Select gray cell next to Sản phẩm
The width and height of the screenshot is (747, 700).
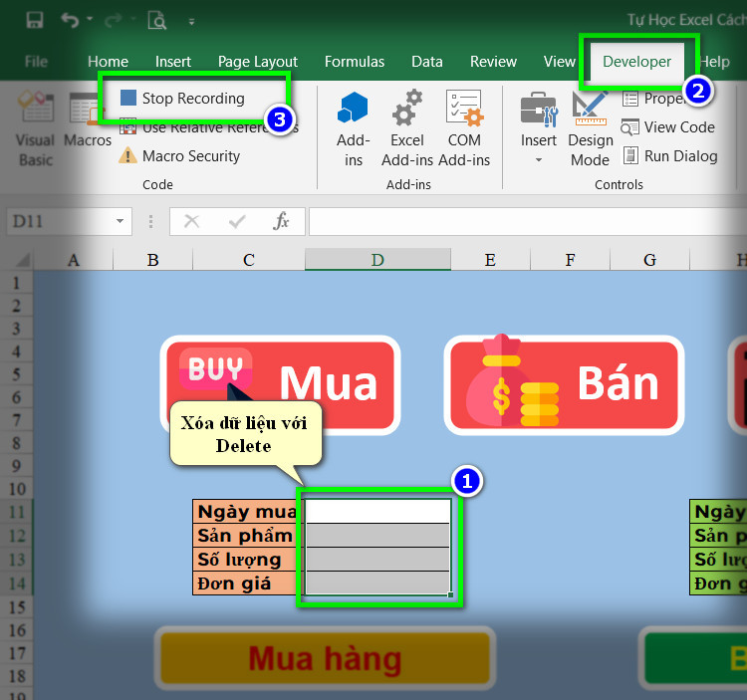coord(377,536)
